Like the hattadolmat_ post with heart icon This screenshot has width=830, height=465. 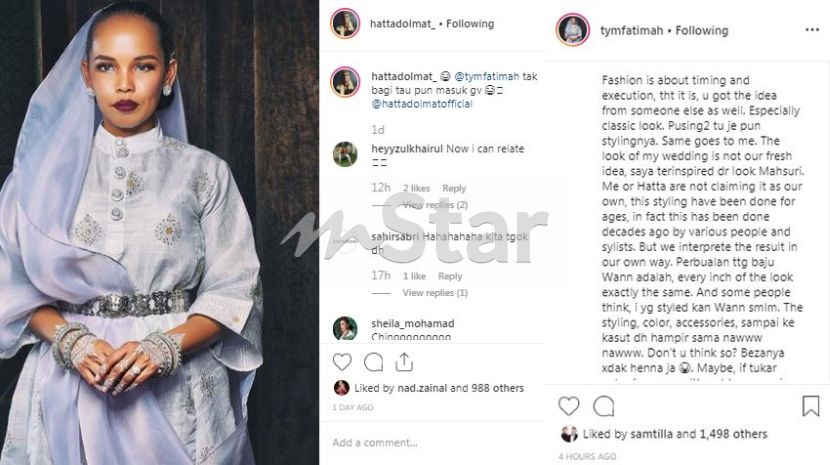[x=342, y=361]
